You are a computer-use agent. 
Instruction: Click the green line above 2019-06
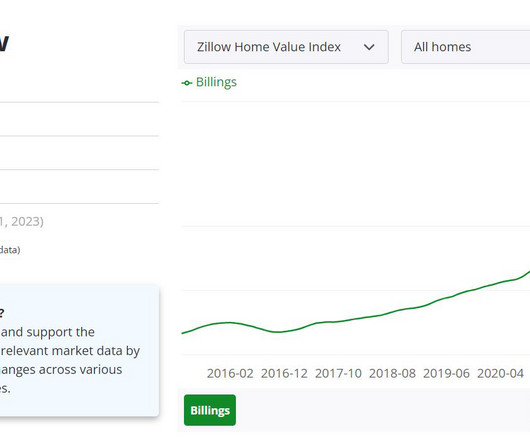pyautogui.click(x=447, y=297)
